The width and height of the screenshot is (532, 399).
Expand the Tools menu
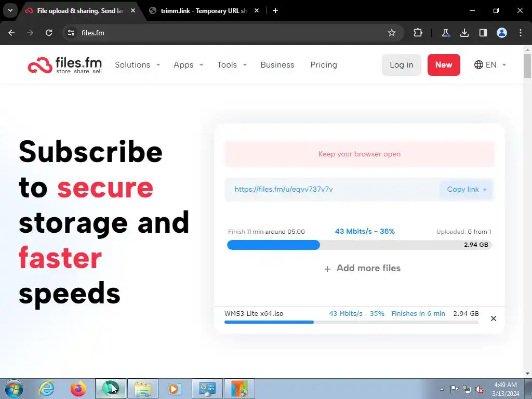[x=232, y=65]
